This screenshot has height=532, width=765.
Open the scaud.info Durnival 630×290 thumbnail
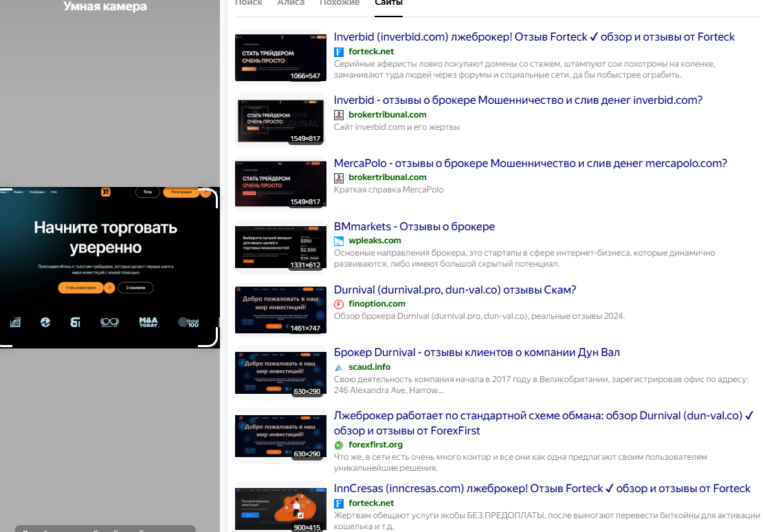pos(280,373)
